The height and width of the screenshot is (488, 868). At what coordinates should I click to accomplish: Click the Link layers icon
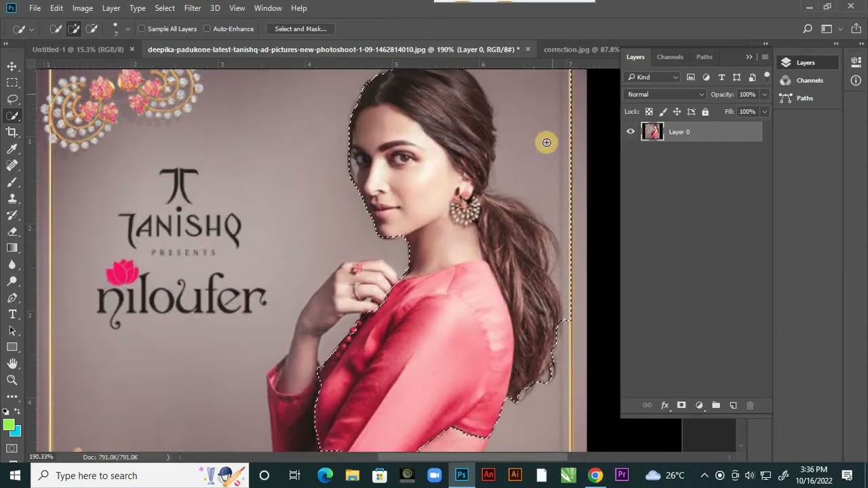pos(647,405)
